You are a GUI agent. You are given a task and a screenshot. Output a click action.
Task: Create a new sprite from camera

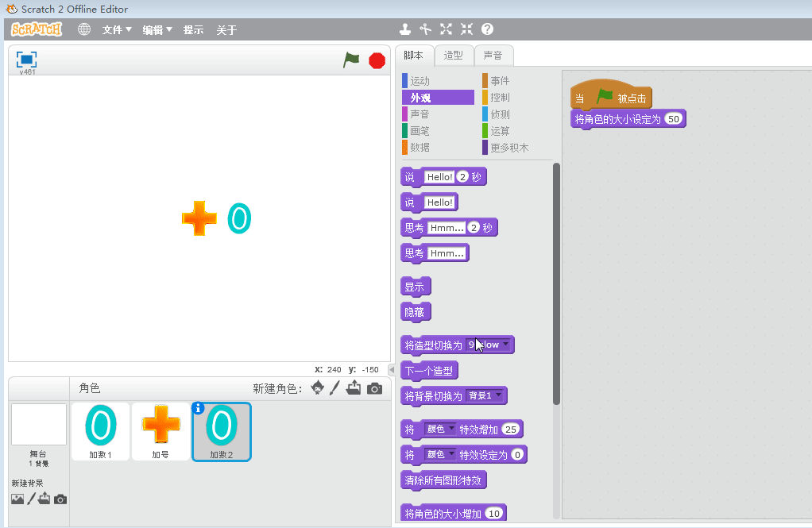[374, 388]
